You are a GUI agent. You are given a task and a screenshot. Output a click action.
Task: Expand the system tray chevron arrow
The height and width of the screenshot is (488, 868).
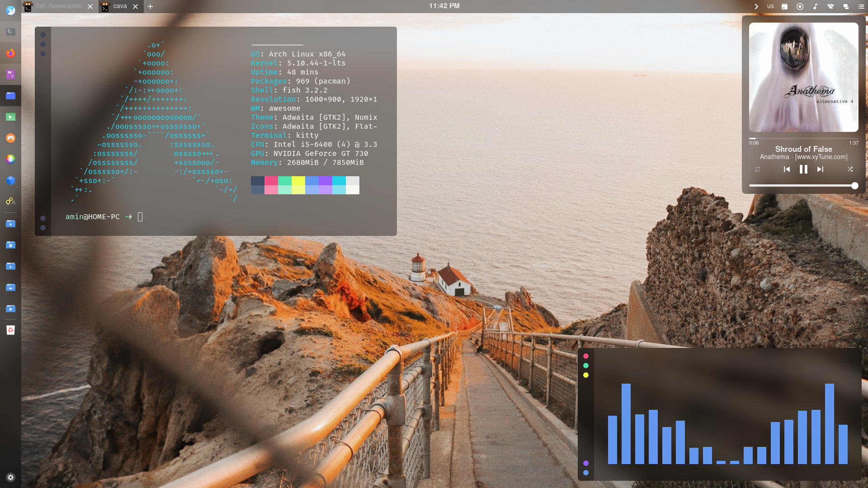pos(756,6)
